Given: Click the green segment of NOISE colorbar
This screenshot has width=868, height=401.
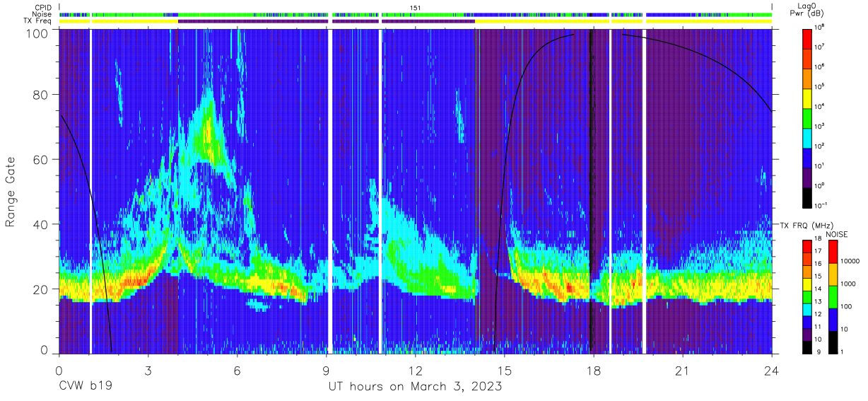Looking at the screenshot, I should click(x=833, y=297).
